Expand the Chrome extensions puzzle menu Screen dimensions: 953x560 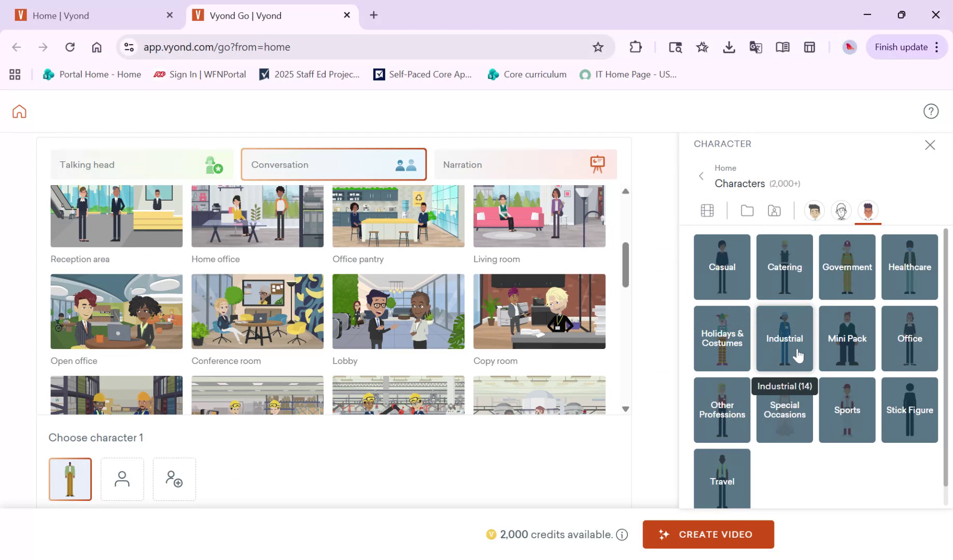click(635, 47)
